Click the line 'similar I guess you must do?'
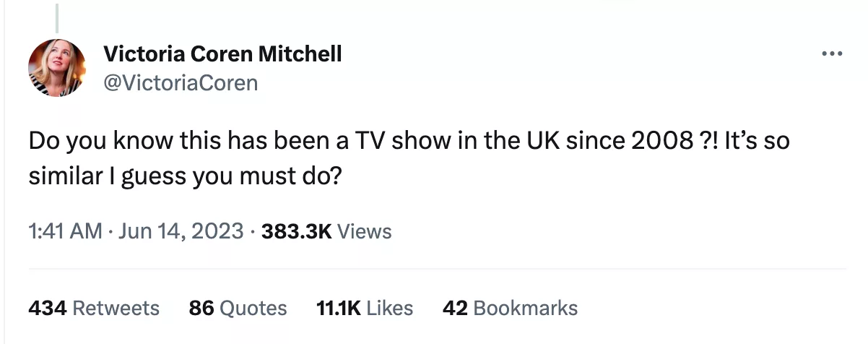 pos(185,176)
